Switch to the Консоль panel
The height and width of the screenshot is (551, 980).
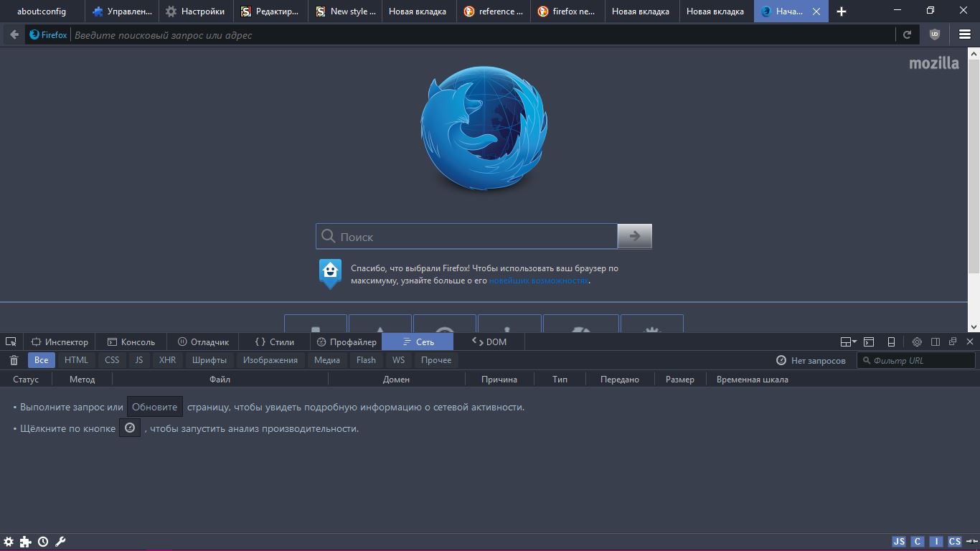(x=131, y=342)
